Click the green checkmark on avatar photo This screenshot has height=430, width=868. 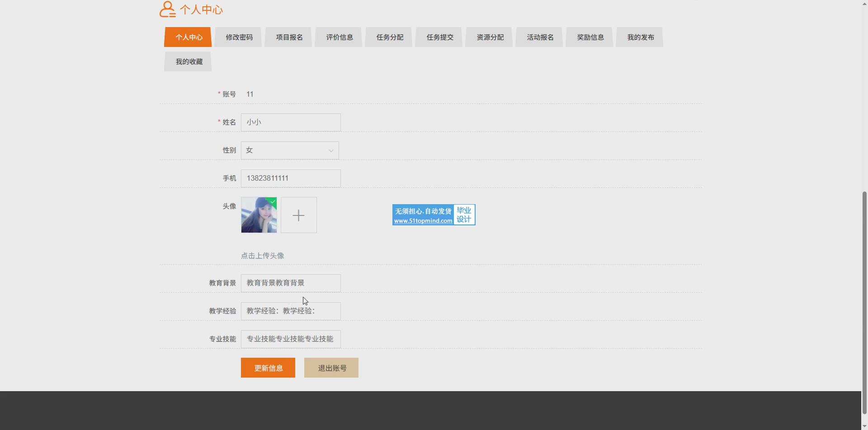[273, 201]
